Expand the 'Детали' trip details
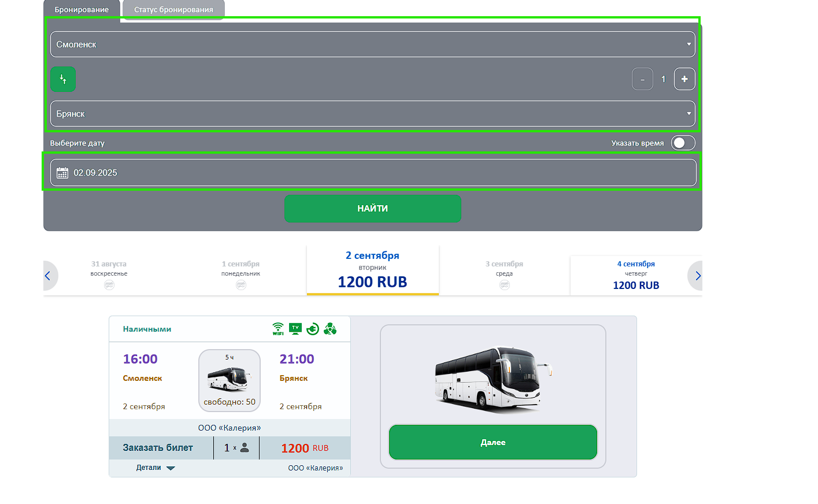The image size is (818, 504). click(x=156, y=468)
